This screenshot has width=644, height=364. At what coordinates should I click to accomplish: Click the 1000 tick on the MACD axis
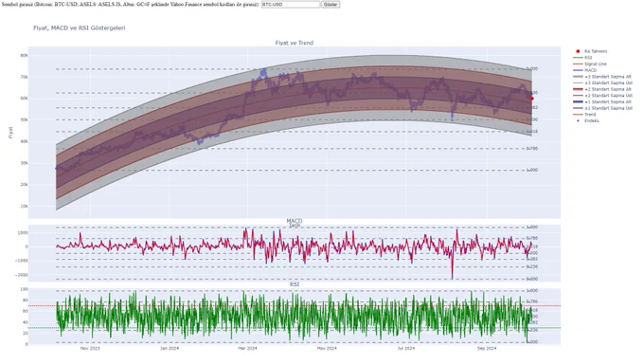(23, 233)
